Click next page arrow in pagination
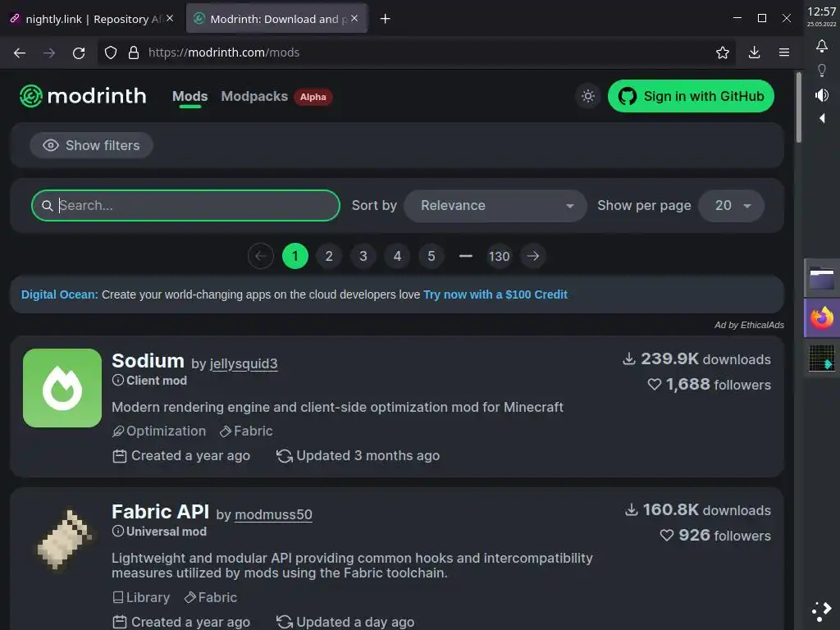840x630 pixels. [x=533, y=256]
